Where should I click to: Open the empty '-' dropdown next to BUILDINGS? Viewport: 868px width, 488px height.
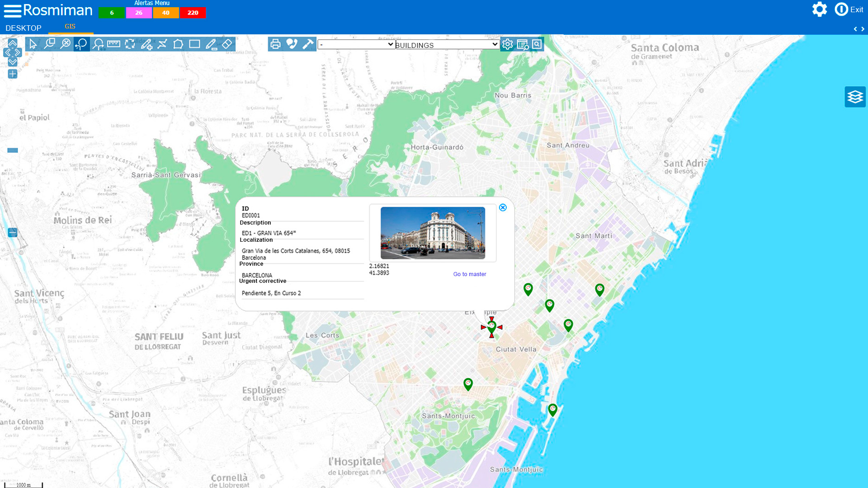tap(356, 44)
